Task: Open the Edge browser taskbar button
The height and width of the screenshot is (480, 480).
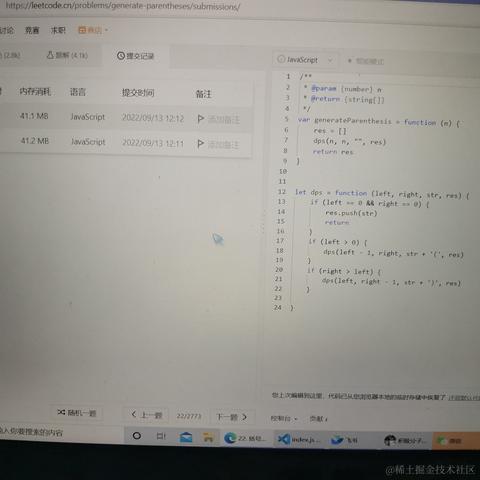Action: coord(245,438)
